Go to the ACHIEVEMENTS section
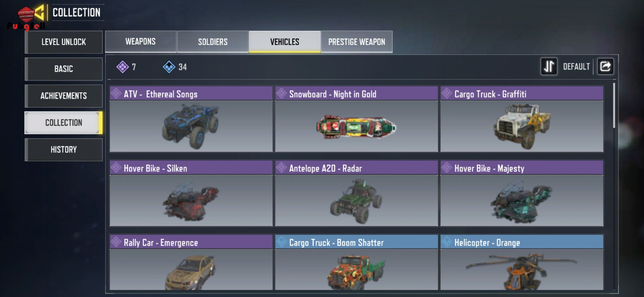 coord(64,96)
